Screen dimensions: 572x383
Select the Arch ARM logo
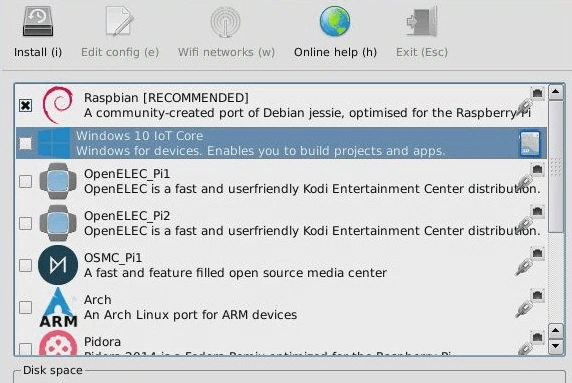pos(58,307)
